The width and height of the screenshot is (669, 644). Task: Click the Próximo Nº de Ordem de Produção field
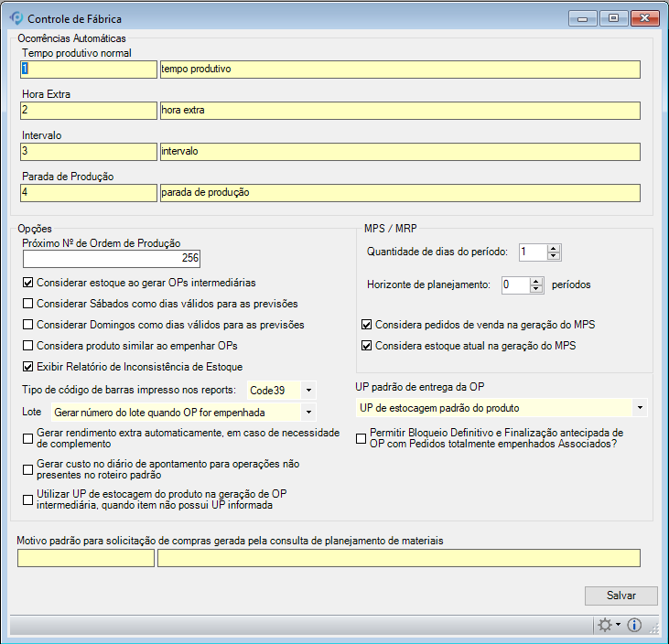tap(111, 259)
